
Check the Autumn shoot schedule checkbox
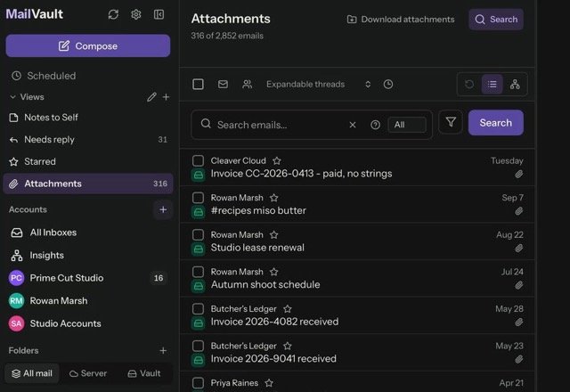coord(198,272)
